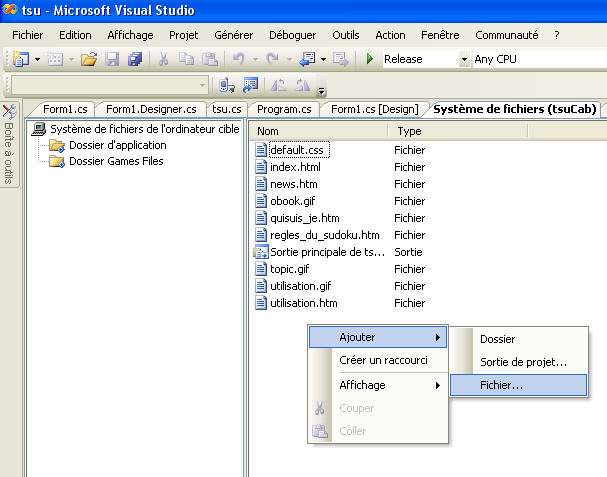The width and height of the screenshot is (607, 477).
Task: Open the Fichier menu
Action: tap(27, 35)
